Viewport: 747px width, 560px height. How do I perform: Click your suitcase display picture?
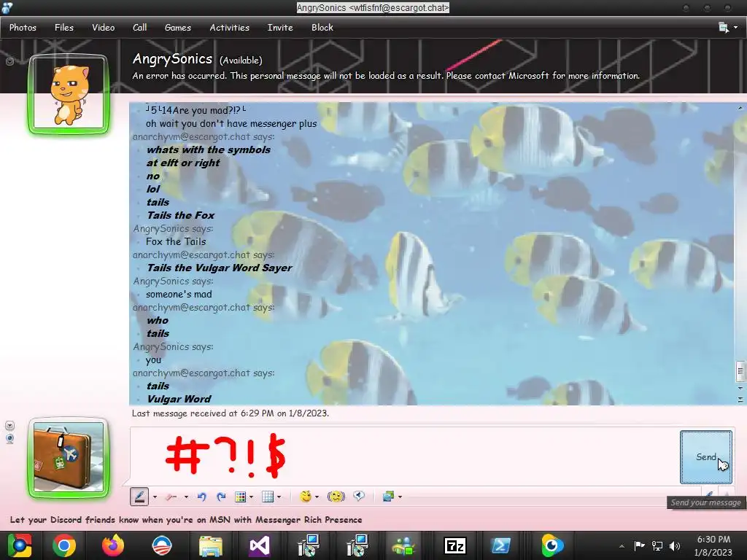[69, 457]
